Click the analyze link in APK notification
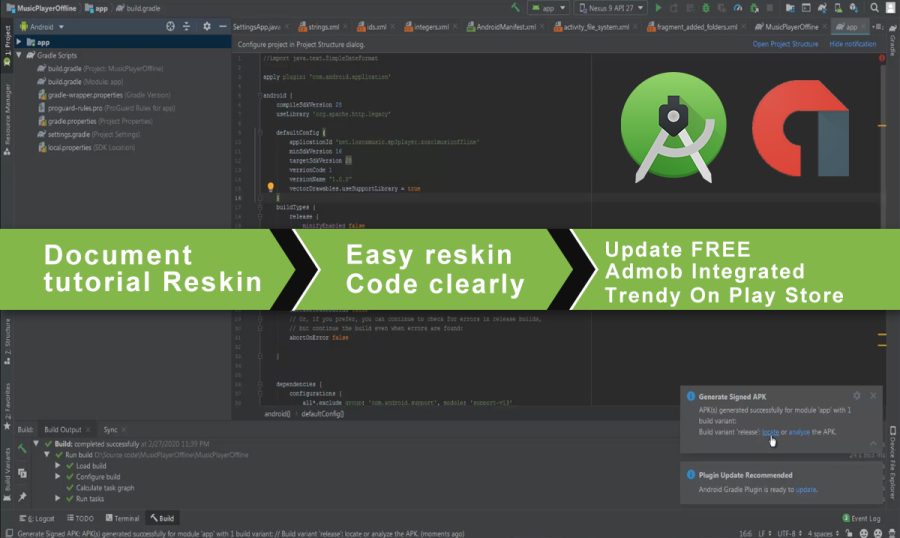The image size is (900, 538). click(799, 432)
